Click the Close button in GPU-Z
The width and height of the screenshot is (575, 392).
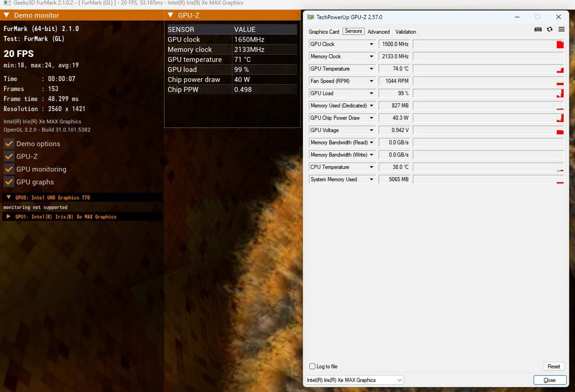coord(549,380)
